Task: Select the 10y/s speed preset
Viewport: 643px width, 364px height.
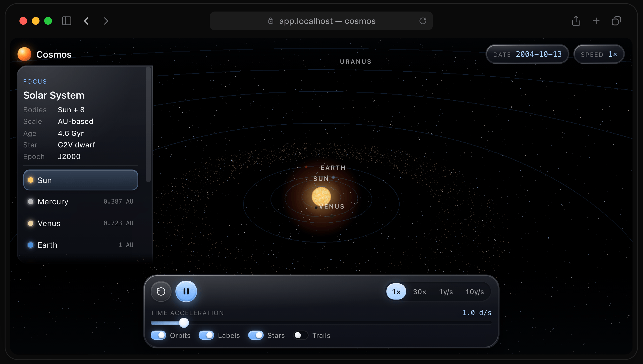Action: 474,292
